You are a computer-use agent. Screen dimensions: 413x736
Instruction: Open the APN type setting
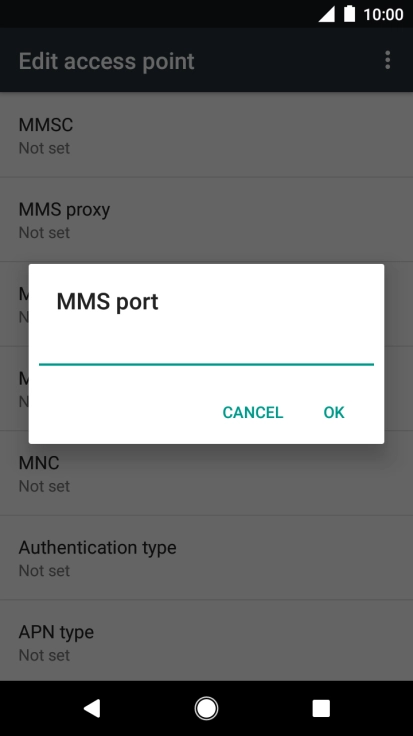206,642
